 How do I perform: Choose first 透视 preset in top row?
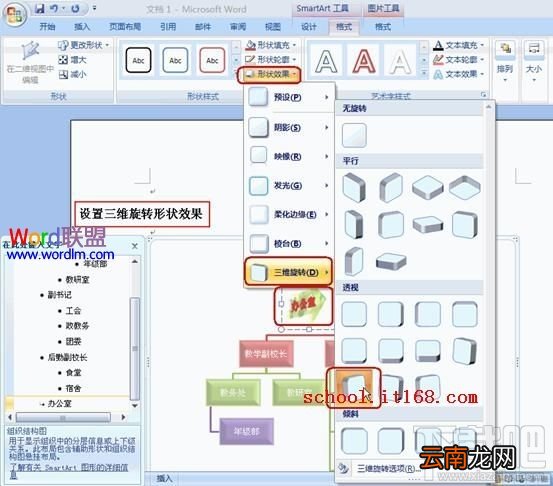354,314
